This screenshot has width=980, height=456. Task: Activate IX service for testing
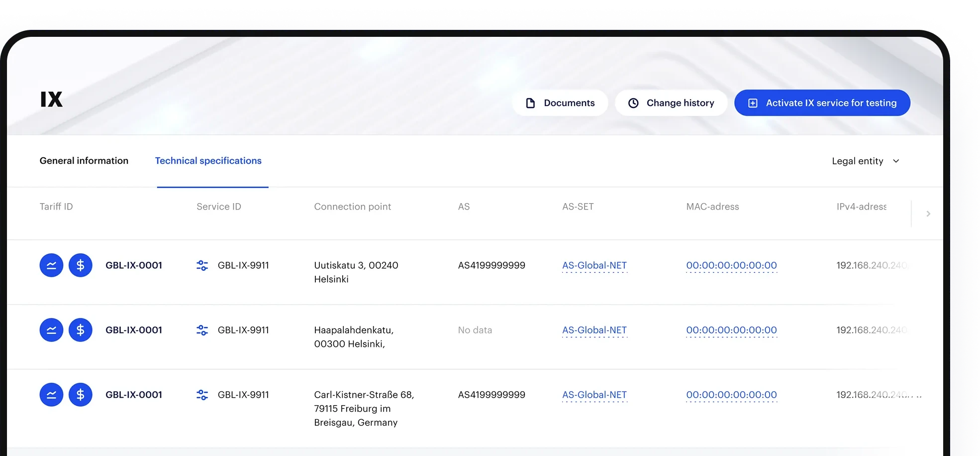click(822, 103)
